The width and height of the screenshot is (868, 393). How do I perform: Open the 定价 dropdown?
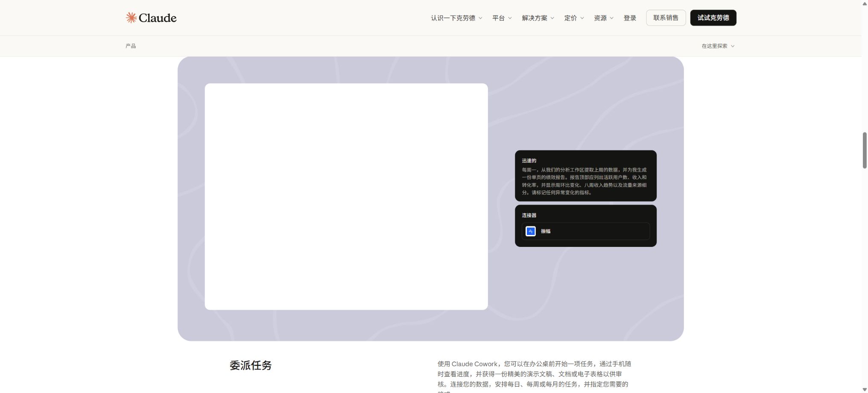(x=574, y=18)
